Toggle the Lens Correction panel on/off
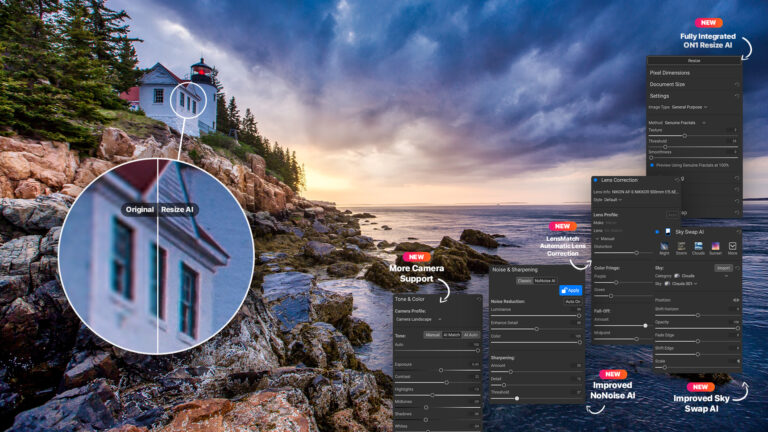The image size is (768, 432). pos(596,180)
